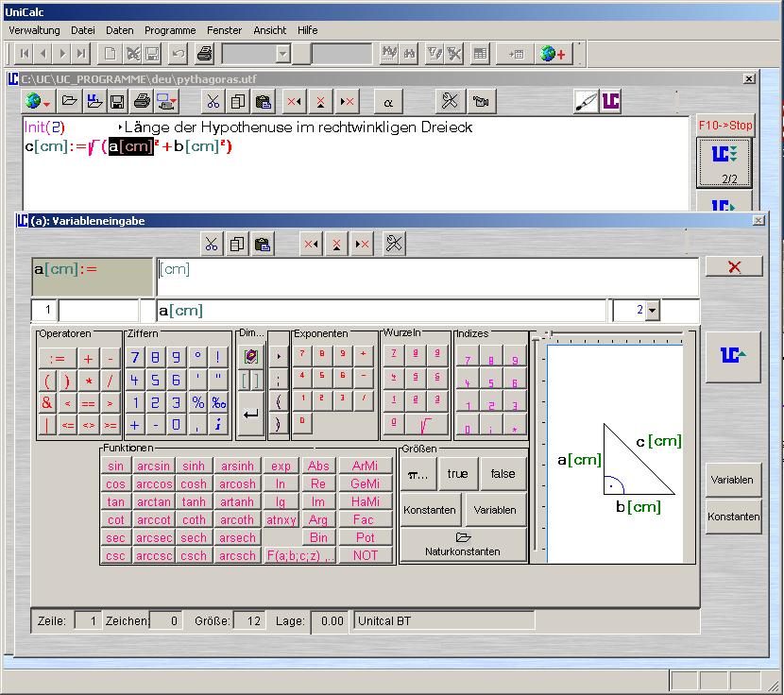The image size is (784, 695).
Task: Click the camera icon in pythagoras.utf toolbar
Action: coord(481,101)
